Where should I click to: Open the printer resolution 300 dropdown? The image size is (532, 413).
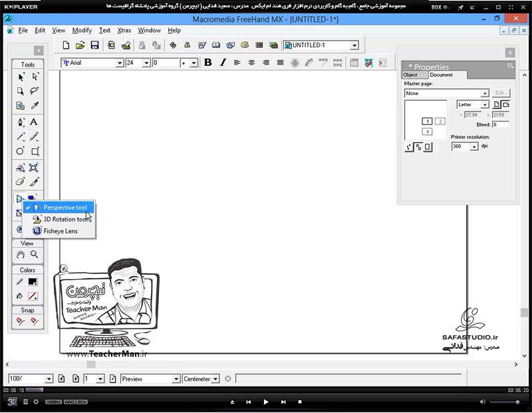click(x=473, y=146)
